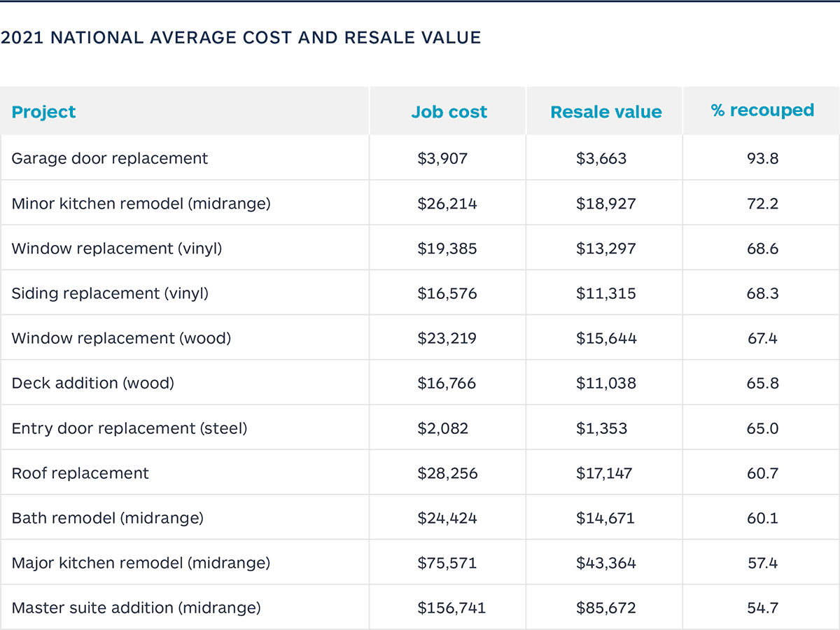Select the Master suite addition (midrange) project
Screen dimensions: 840x630
click(x=136, y=608)
